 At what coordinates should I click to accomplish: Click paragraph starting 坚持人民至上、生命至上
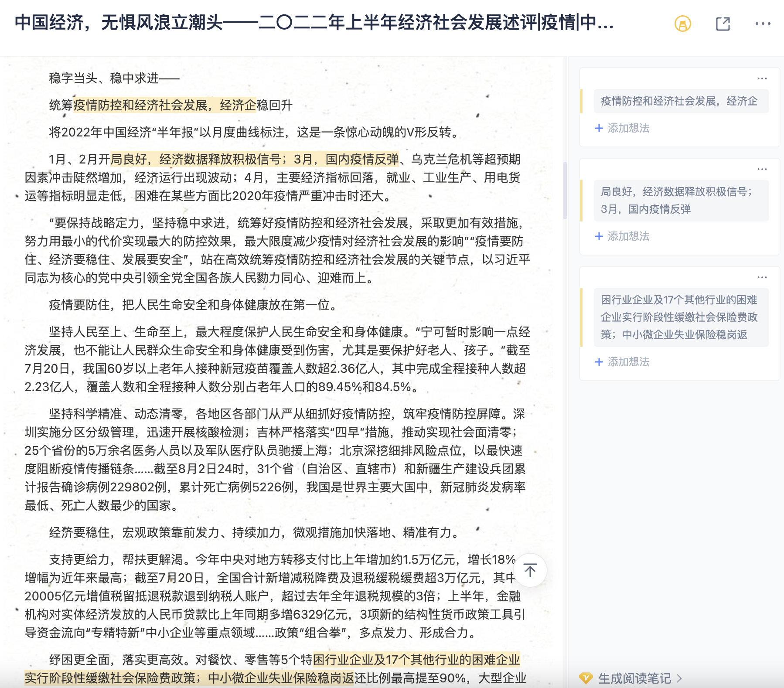(x=277, y=359)
